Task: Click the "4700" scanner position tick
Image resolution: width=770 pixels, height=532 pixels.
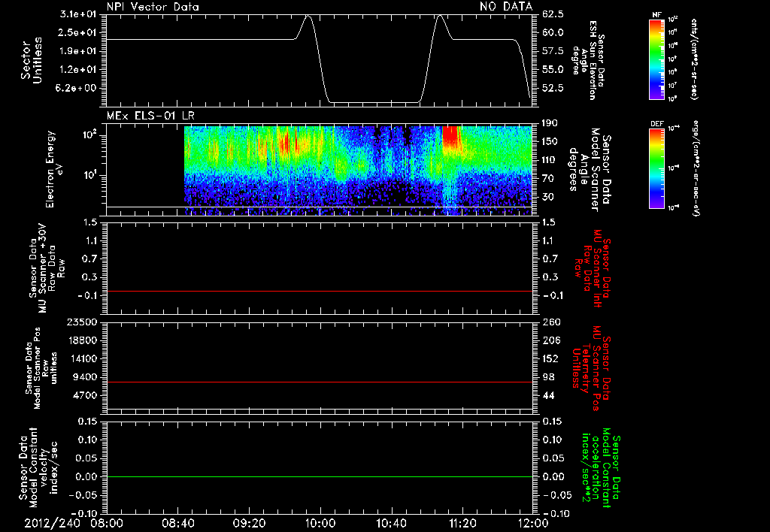Action: [85, 395]
